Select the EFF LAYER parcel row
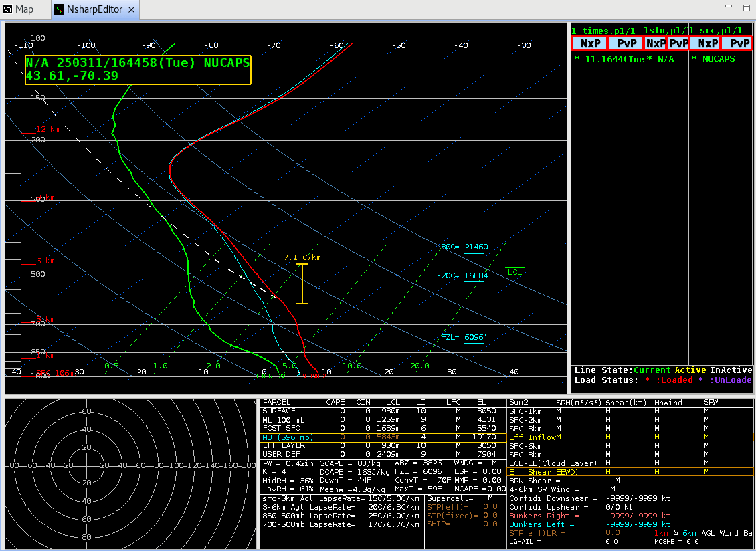756x551 pixels. coord(382,446)
